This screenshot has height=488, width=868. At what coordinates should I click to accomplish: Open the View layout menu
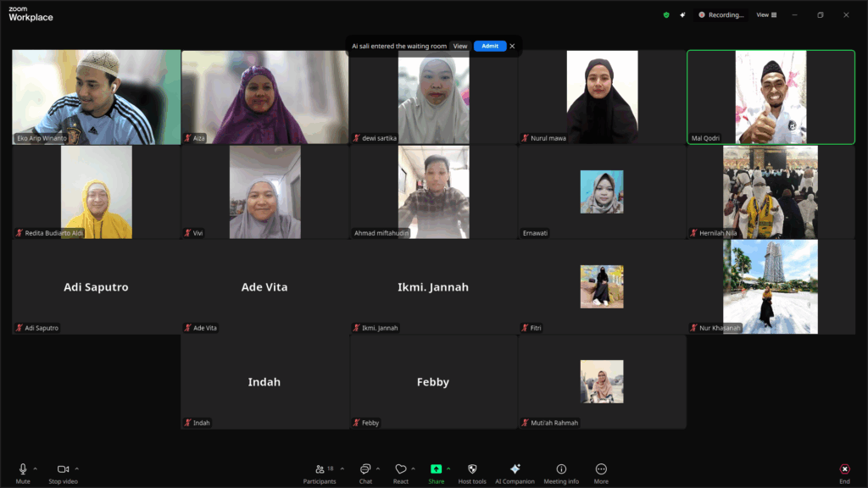766,14
